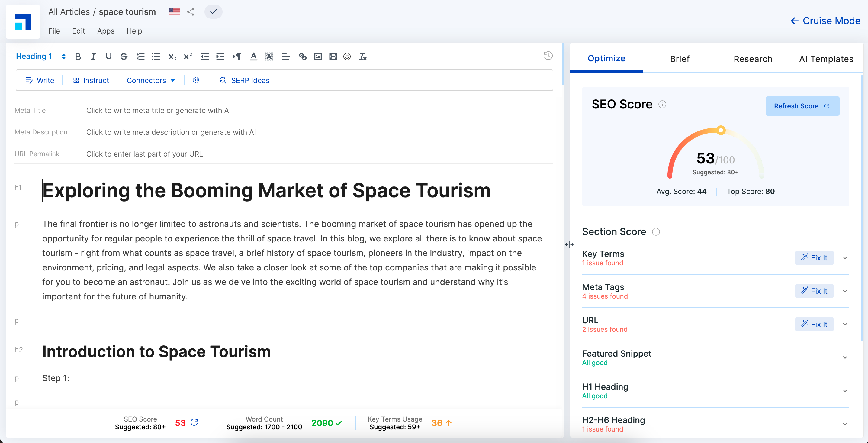Clear text formatting
Image resolution: width=868 pixels, height=443 pixels.
click(x=362, y=57)
